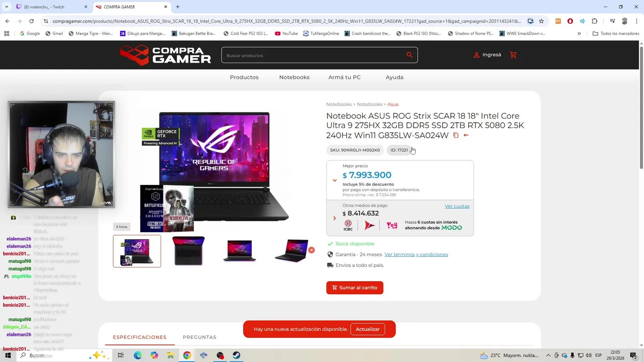Click the install app icon in address bar
The width and height of the screenshot is (644, 362).
tap(530, 21)
